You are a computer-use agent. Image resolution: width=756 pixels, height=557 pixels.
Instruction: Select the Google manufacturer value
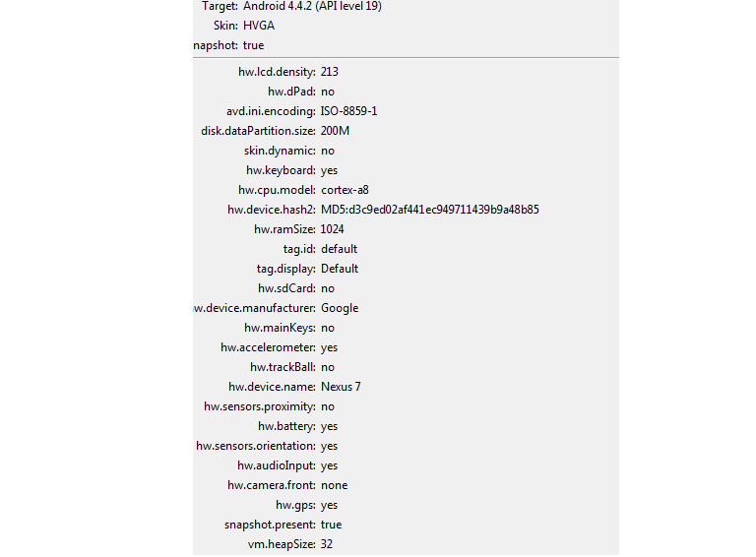(340, 308)
